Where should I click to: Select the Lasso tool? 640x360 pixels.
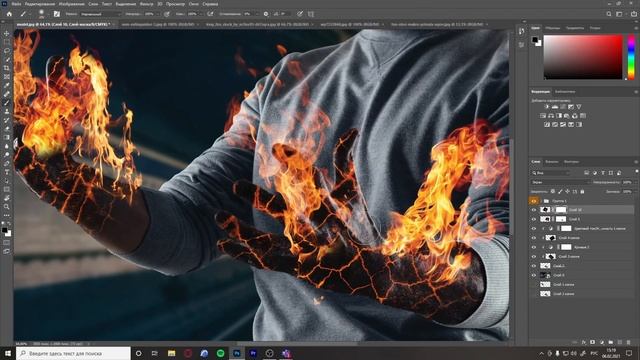coord(7,51)
